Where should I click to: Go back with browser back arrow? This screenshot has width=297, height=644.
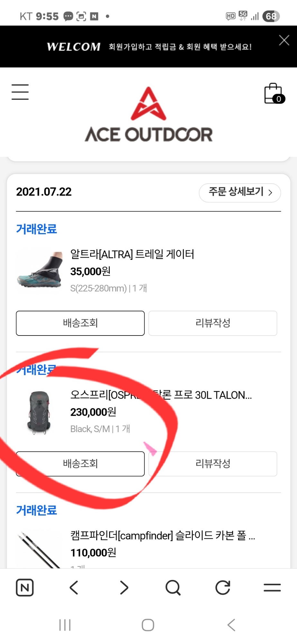(74, 587)
